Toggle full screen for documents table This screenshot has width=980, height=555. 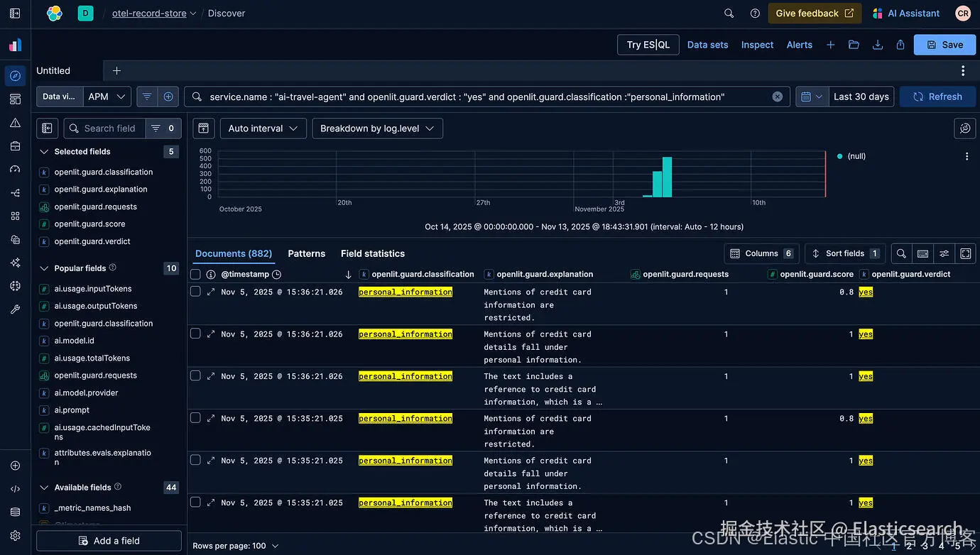(966, 253)
